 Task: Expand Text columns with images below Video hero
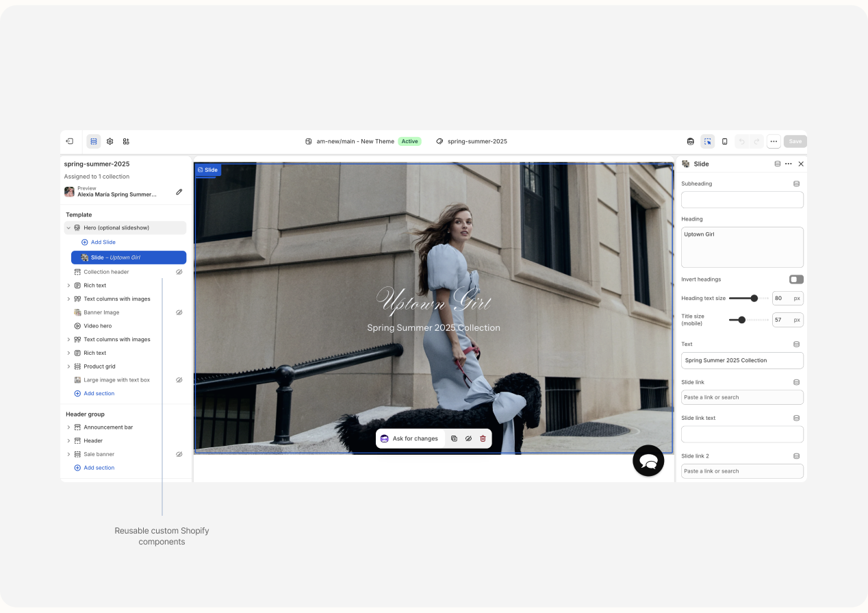point(68,340)
